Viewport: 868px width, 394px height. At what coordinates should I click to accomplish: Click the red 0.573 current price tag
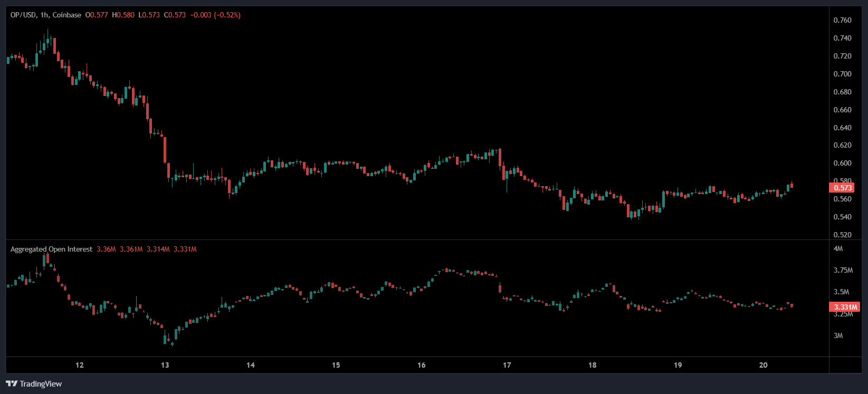point(843,188)
